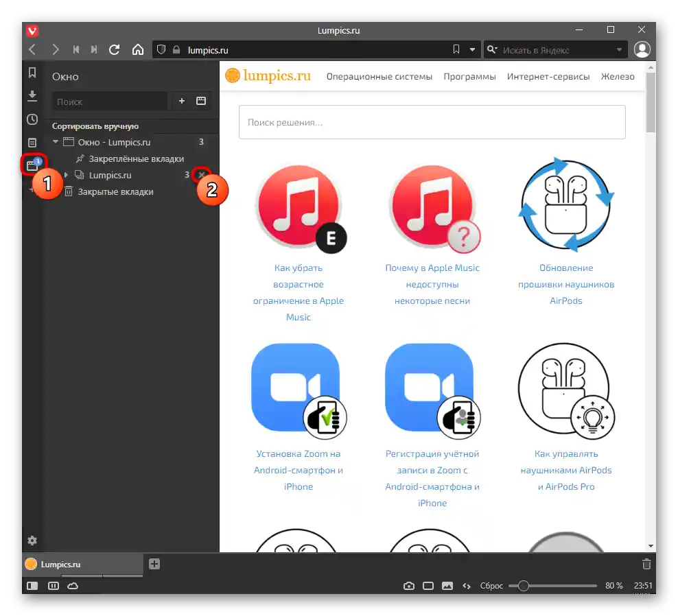The width and height of the screenshot is (678, 616).
Task: Click the Fast Forward navigation button
Action: tap(94, 49)
